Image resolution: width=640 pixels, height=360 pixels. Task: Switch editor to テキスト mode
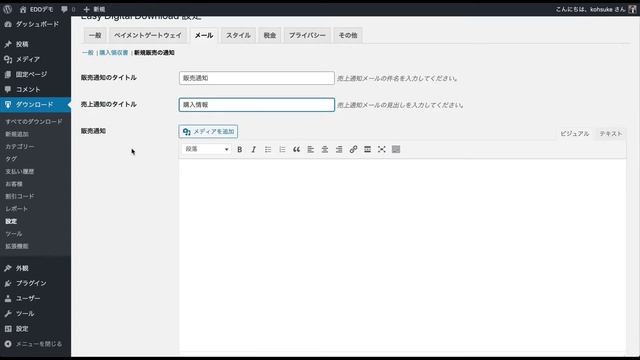(611, 134)
